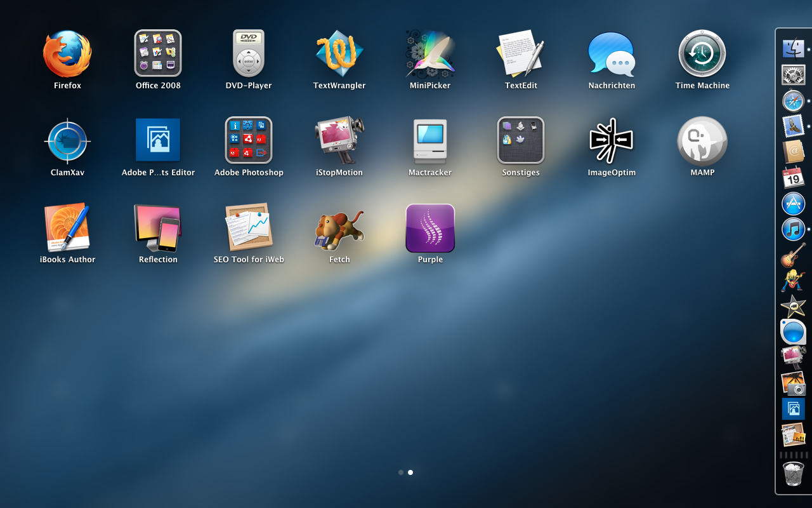812x508 pixels.
Task: Open the Purple app
Action: (430, 228)
